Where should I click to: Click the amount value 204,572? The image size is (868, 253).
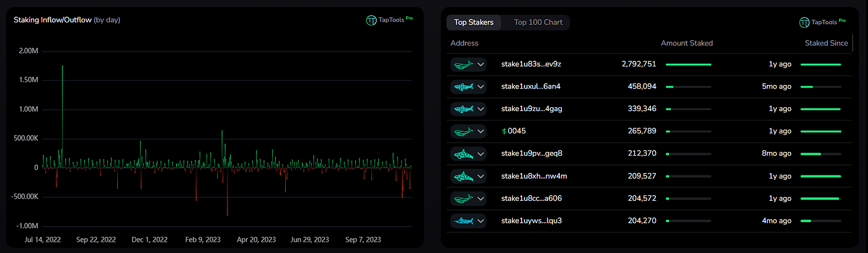641,199
